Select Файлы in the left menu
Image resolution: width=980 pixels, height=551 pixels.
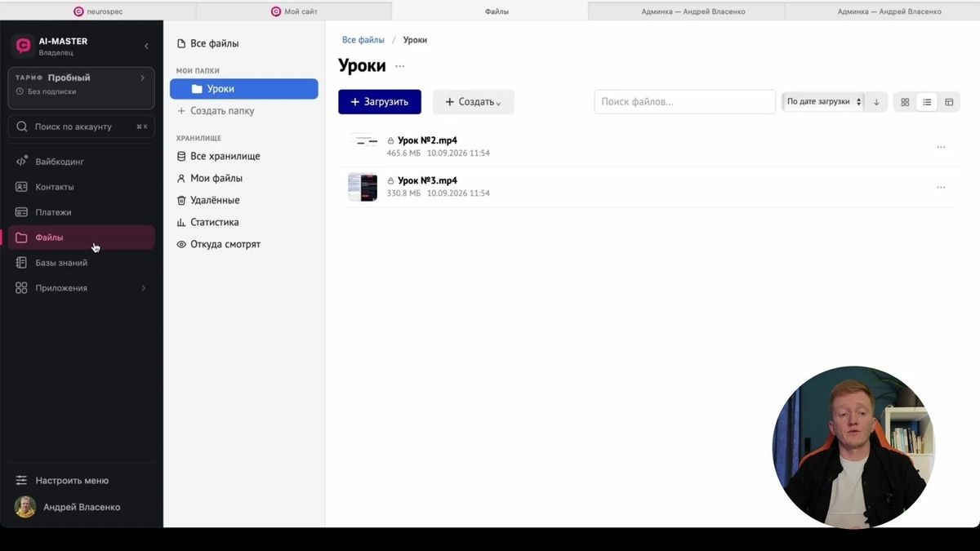[x=81, y=238]
